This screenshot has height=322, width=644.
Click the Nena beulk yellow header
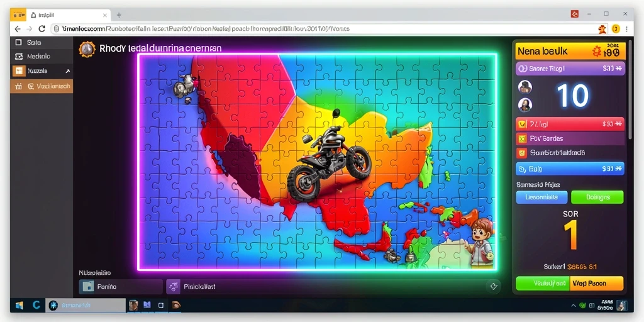570,52
